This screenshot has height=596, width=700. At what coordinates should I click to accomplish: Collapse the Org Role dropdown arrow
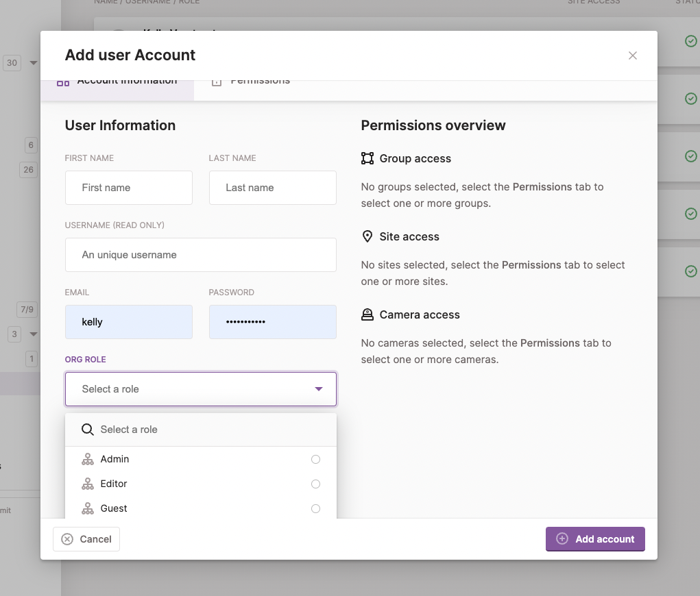[x=318, y=389]
